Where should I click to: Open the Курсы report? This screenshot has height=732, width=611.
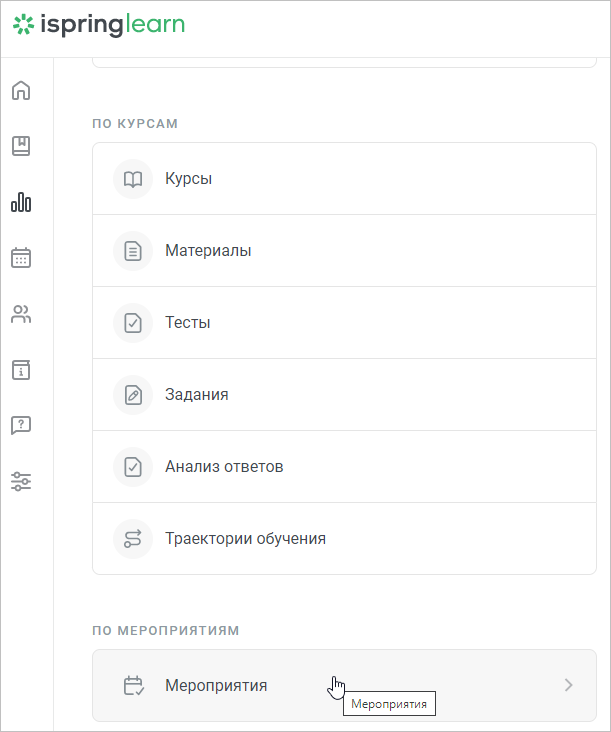click(x=344, y=179)
